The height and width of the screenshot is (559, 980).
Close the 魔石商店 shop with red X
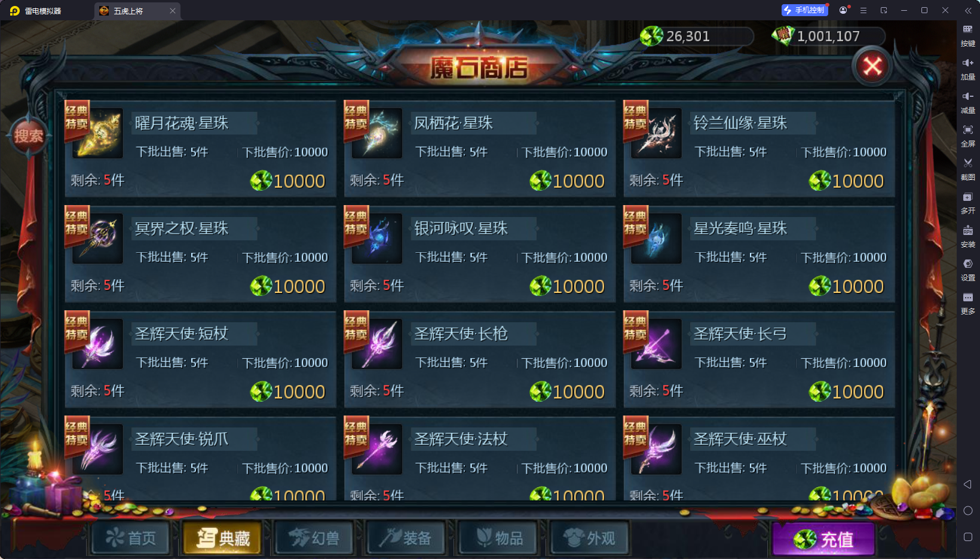[872, 66]
